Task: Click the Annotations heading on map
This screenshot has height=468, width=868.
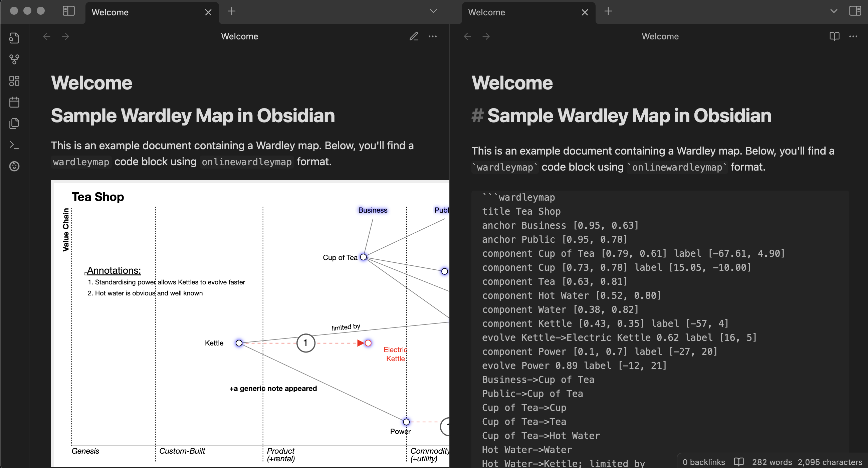Action: 114,270
